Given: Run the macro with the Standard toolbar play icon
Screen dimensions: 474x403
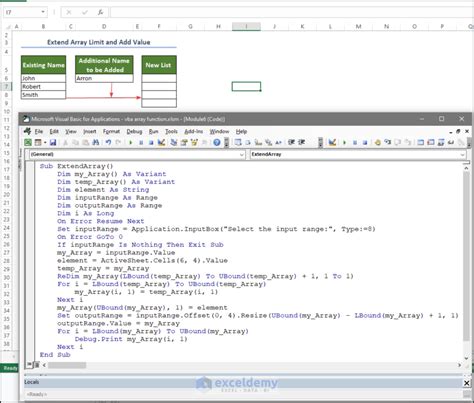Looking at the screenshot, I should coord(131,143).
